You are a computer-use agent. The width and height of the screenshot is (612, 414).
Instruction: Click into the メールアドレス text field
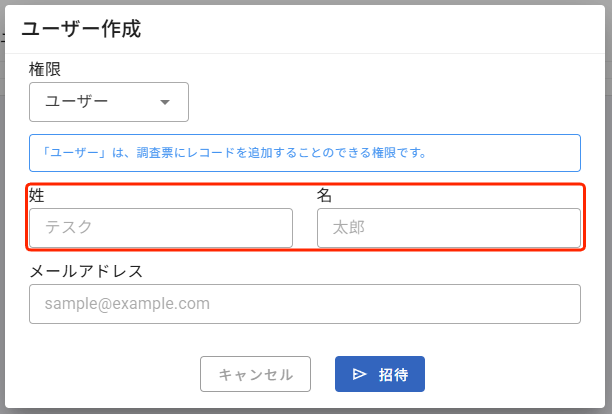[x=305, y=304]
